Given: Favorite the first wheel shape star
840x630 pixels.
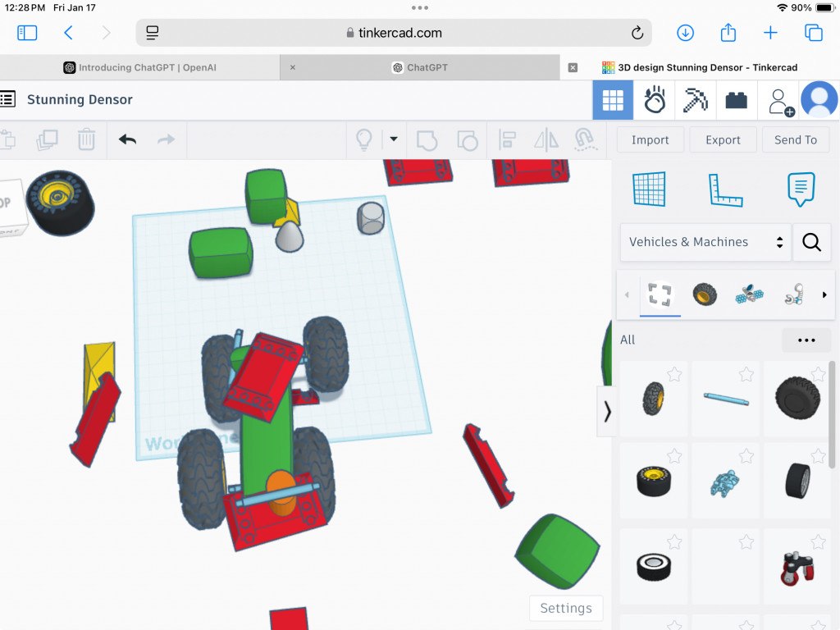Looking at the screenshot, I should click(674, 375).
